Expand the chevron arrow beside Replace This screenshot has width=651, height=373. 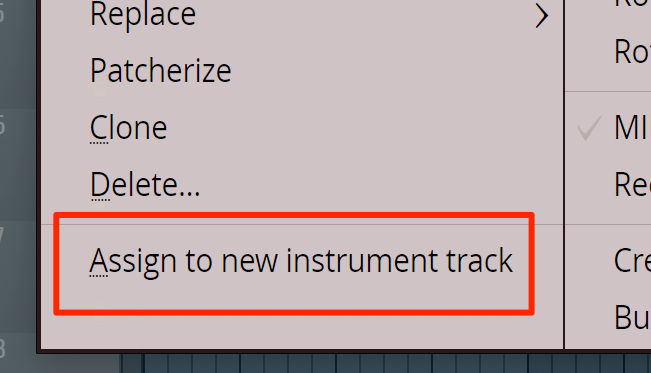click(541, 16)
